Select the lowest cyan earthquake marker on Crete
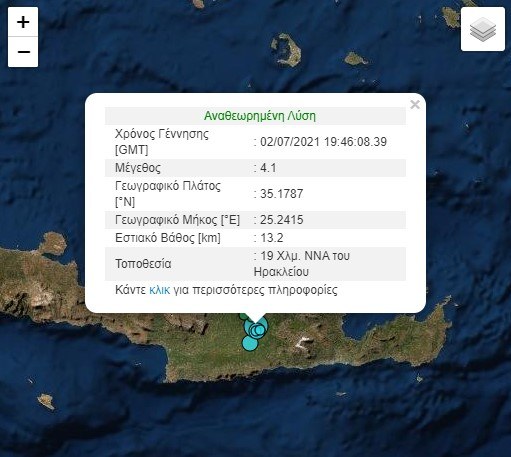The height and width of the screenshot is (457, 511). (250, 343)
